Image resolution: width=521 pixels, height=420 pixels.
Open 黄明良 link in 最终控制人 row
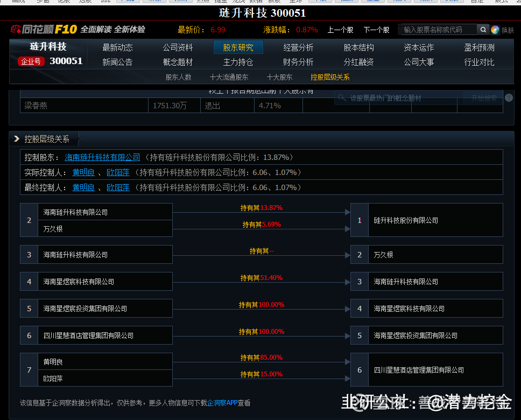point(83,187)
